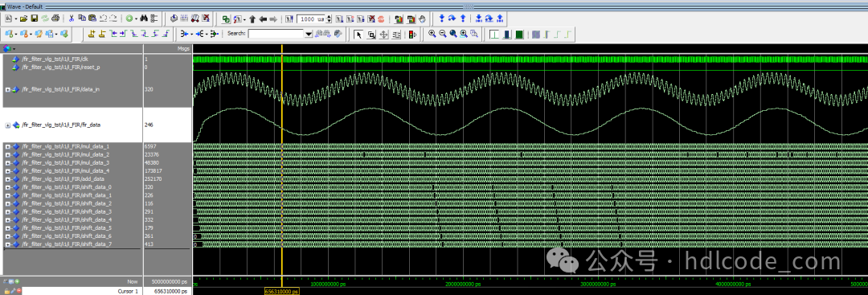The height and width of the screenshot is (295, 868).
Task: Click the Find Next Rising Edge icon
Action: [166, 34]
